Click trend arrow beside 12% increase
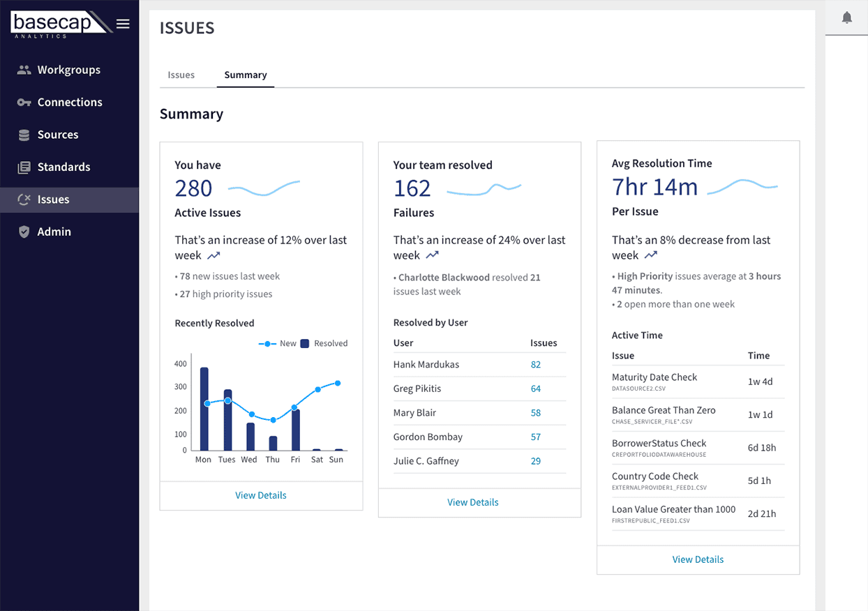Image resolution: width=868 pixels, height=611 pixels. (214, 256)
